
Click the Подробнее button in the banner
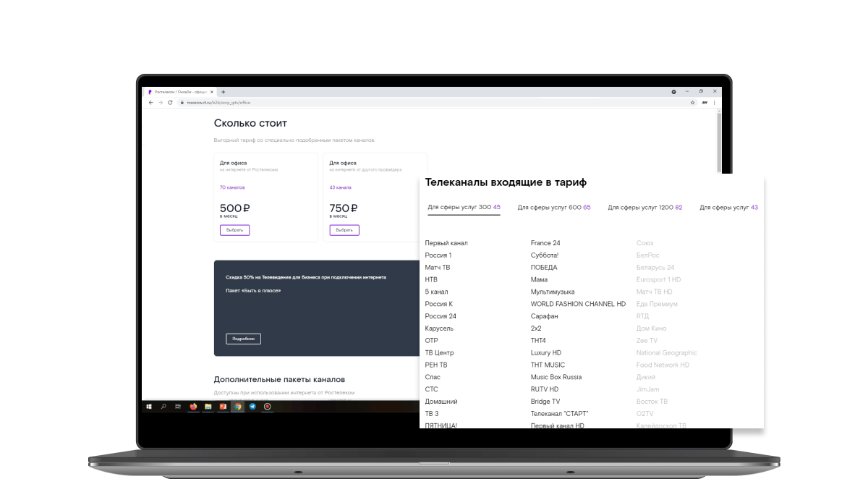point(243,339)
